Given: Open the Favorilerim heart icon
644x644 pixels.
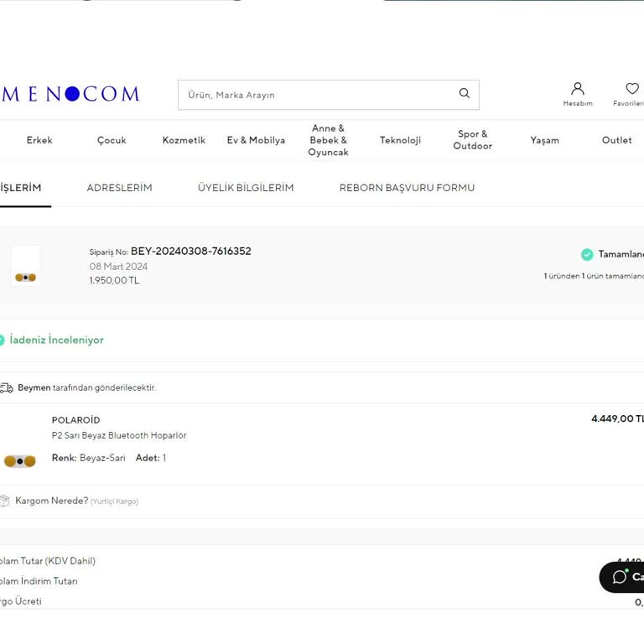Looking at the screenshot, I should coord(631,89).
